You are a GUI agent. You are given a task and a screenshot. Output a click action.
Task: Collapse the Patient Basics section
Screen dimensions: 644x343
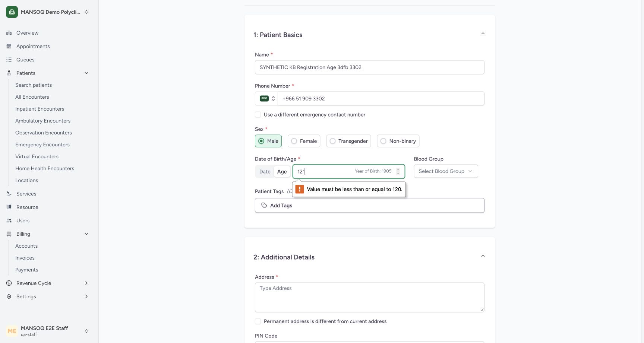click(483, 34)
